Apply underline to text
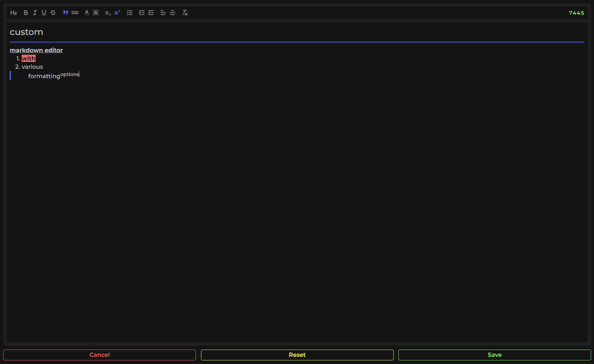The width and height of the screenshot is (594, 364). tap(44, 12)
